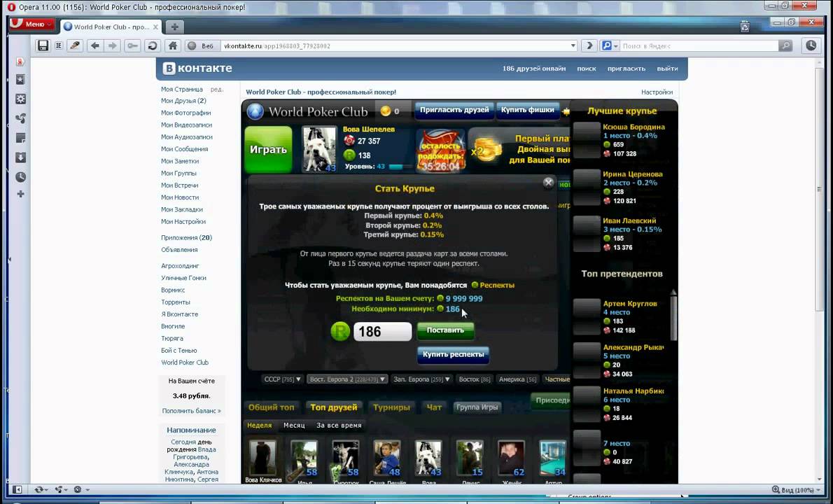Open the downloads sidebar panel
833x504 pixels.
point(20,157)
